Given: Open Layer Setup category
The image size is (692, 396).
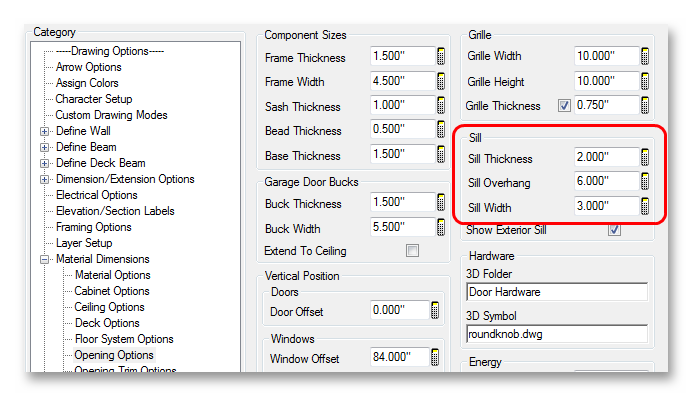Looking at the screenshot, I should 84,243.
